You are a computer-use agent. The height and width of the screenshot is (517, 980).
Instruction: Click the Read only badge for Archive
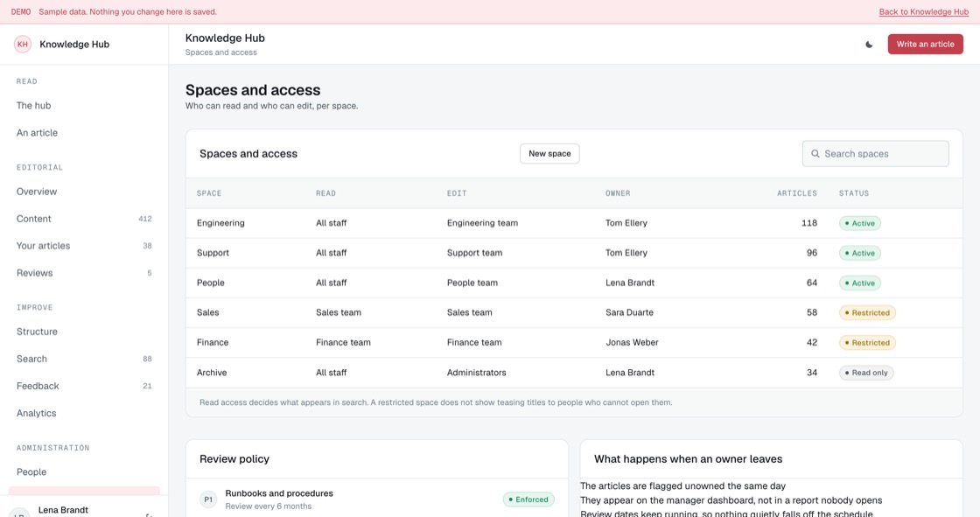tap(866, 373)
